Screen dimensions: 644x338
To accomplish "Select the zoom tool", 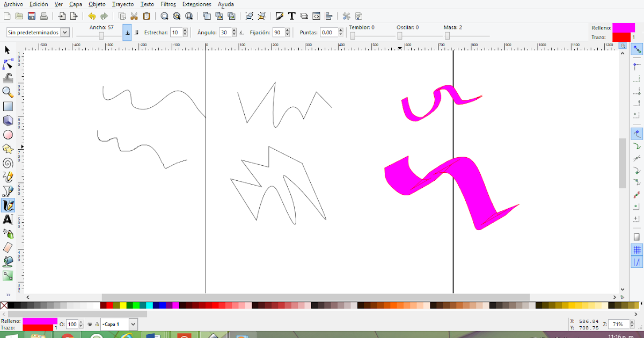I will [x=8, y=92].
